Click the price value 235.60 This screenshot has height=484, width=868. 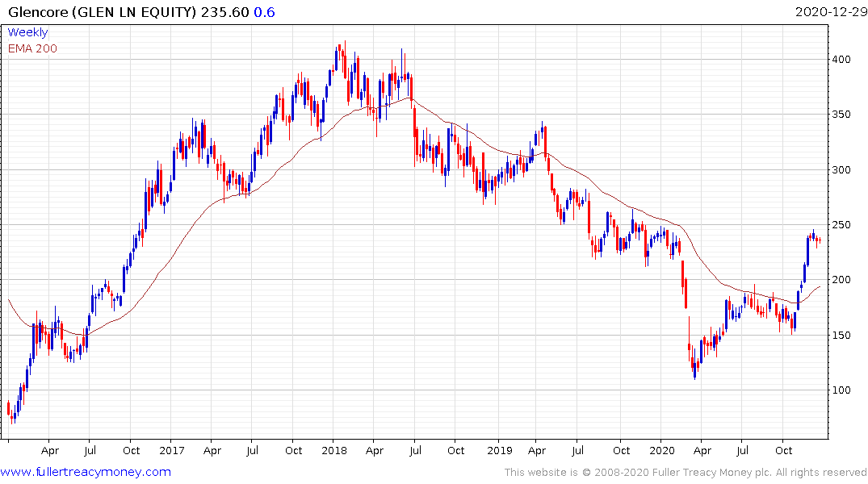[224, 11]
